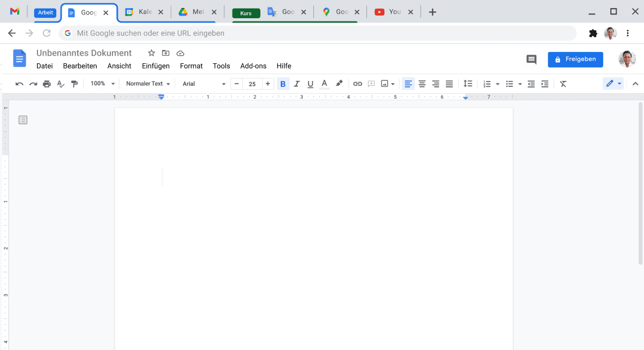Image resolution: width=644 pixels, height=350 pixels.
Task: Click the Freigeben share button
Action: (575, 59)
